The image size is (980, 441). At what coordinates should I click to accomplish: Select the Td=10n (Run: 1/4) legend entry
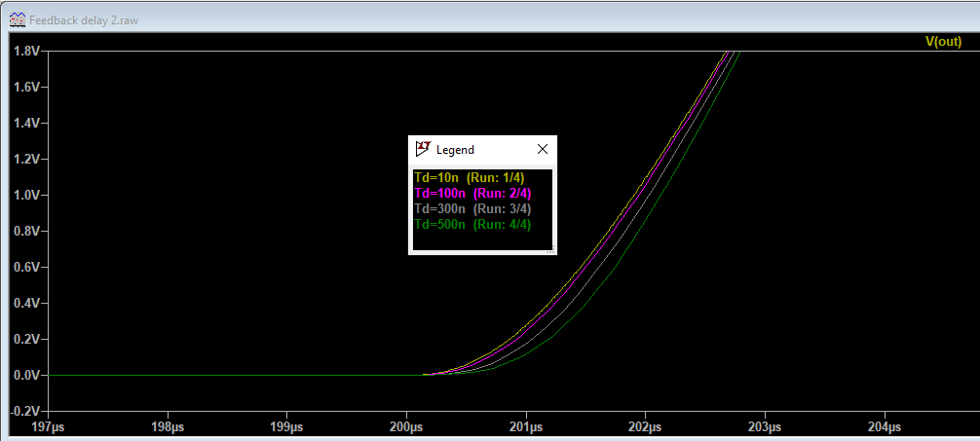pos(470,177)
